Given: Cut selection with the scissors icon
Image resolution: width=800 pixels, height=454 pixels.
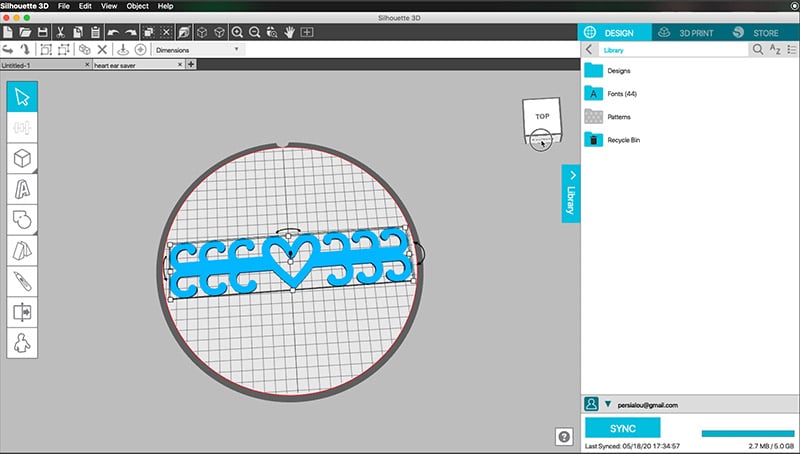Looking at the screenshot, I should point(60,32).
